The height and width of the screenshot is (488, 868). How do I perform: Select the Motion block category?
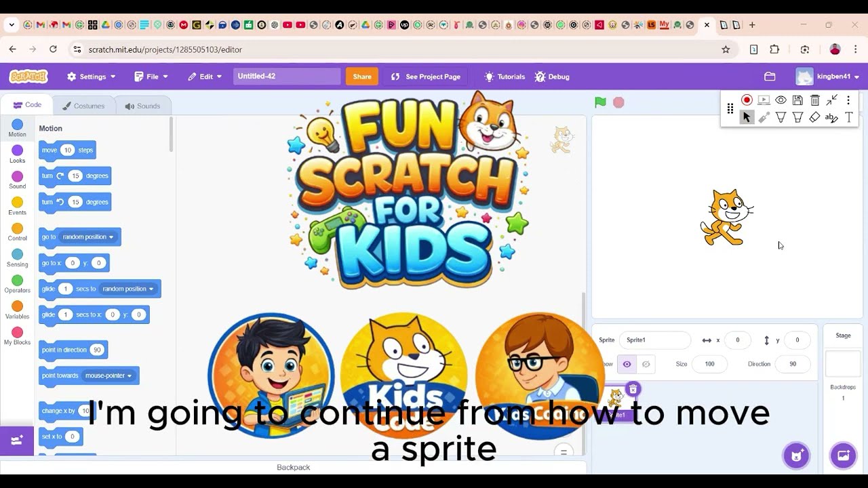click(18, 128)
